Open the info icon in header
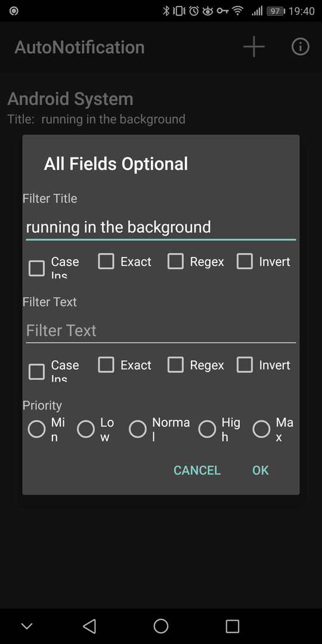 tap(300, 47)
